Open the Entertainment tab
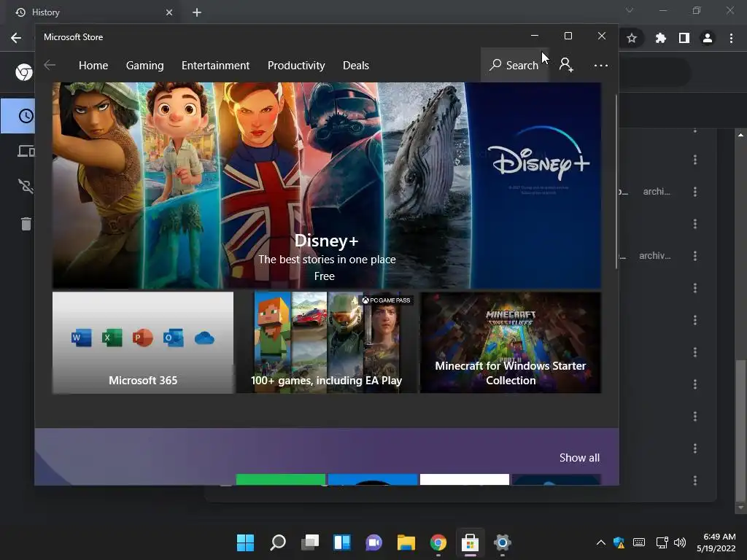Viewport: 747px width, 560px height. (x=215, y=65)
